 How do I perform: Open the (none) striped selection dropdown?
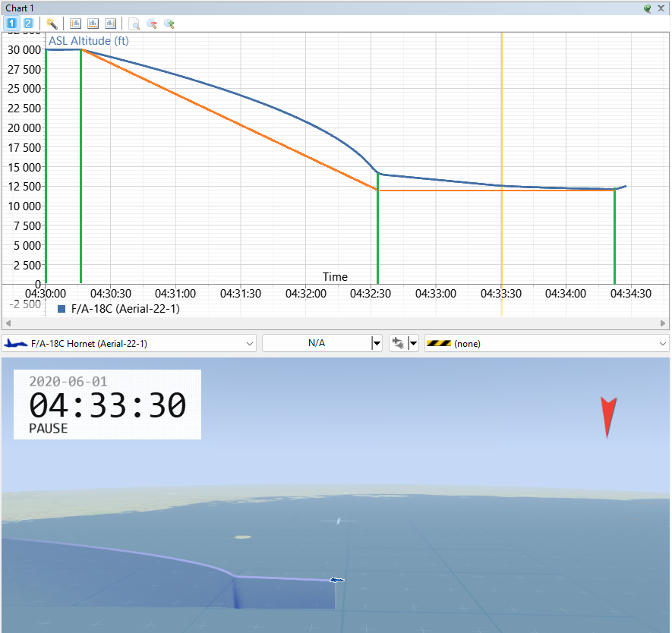point(547,344)
